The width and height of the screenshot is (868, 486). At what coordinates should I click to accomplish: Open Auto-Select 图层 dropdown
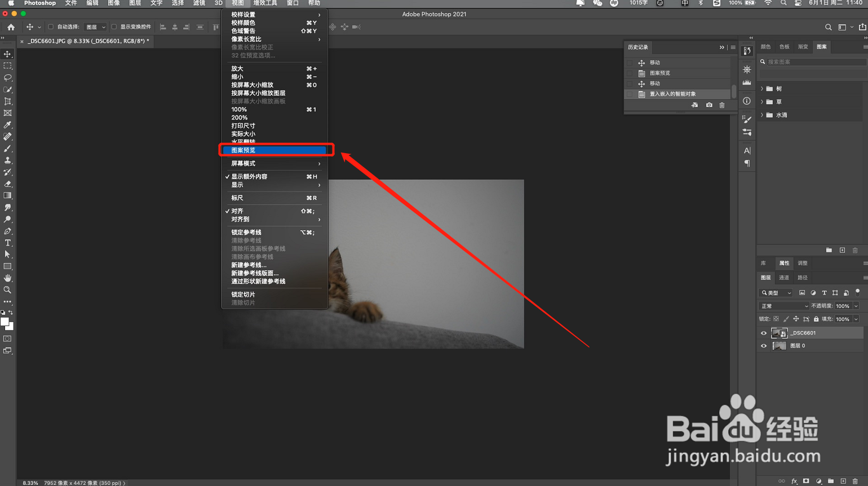(95, 27)
